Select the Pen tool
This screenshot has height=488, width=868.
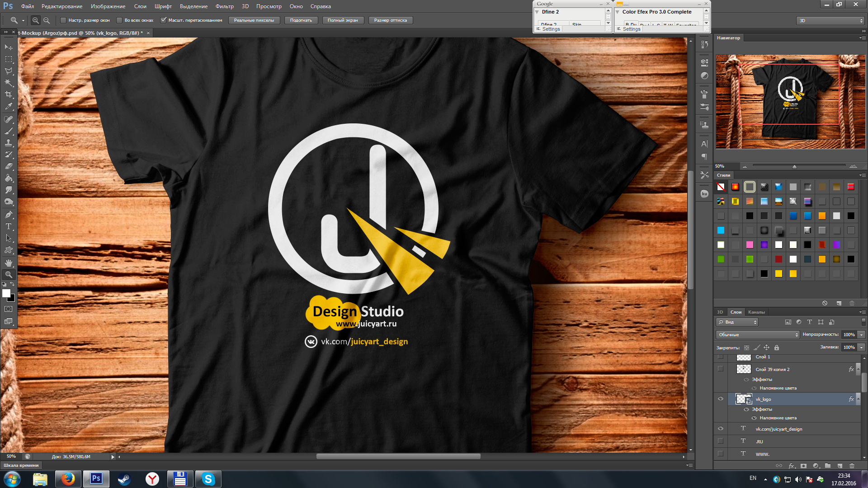click(9, 215)
